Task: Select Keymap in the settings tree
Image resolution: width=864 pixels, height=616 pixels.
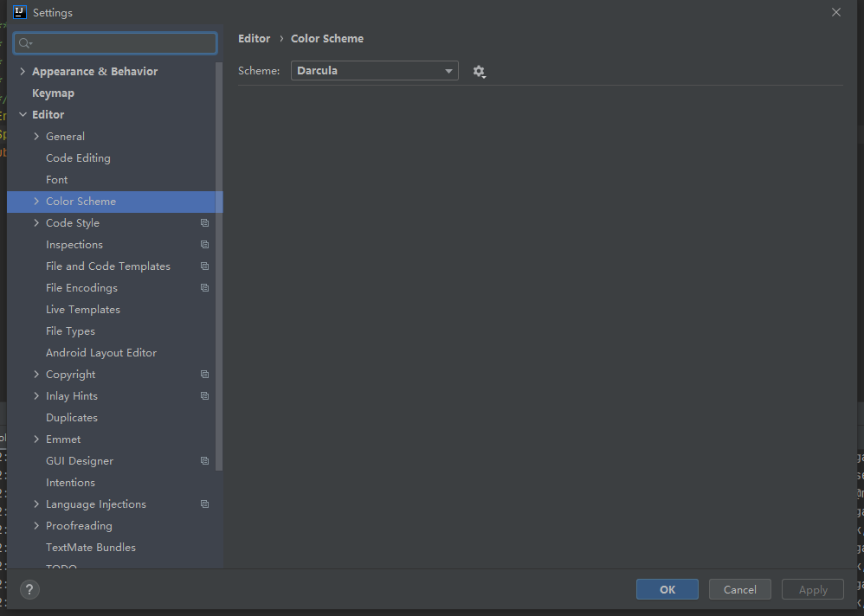Action: (53, 93)
